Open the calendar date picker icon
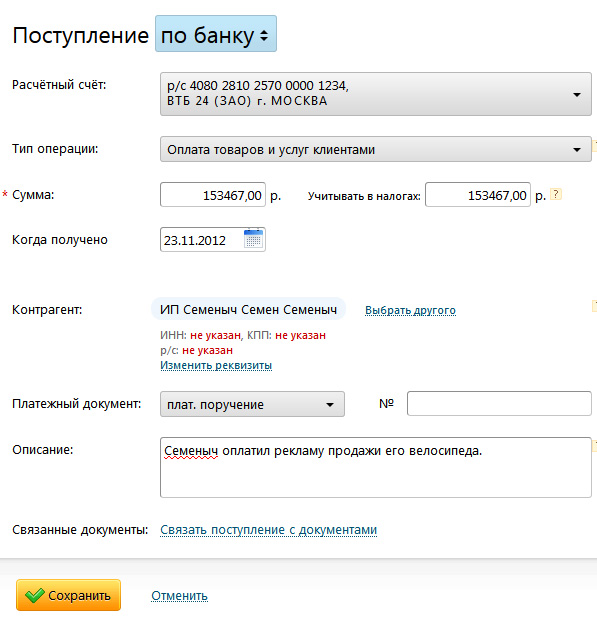Screen dimensions: 597x621 [253, 239]
